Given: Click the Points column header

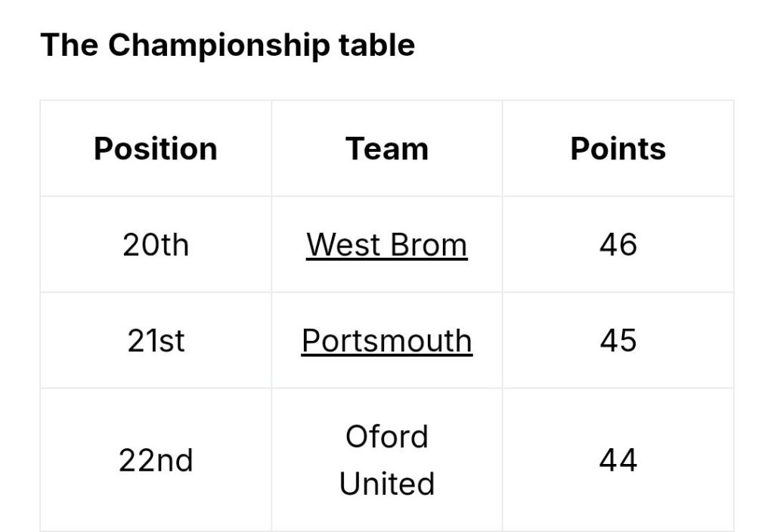Looking at the screenshot, I should 618,149.
